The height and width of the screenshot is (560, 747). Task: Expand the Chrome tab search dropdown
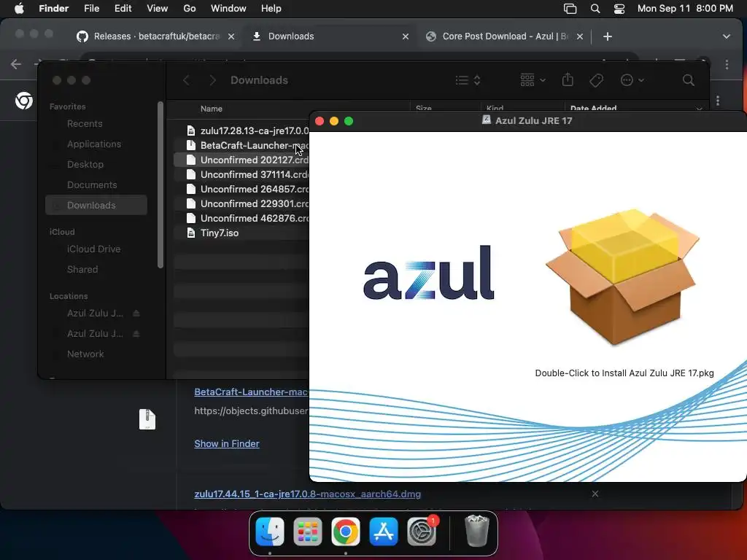pyautogui.click(x=727, y=36)
